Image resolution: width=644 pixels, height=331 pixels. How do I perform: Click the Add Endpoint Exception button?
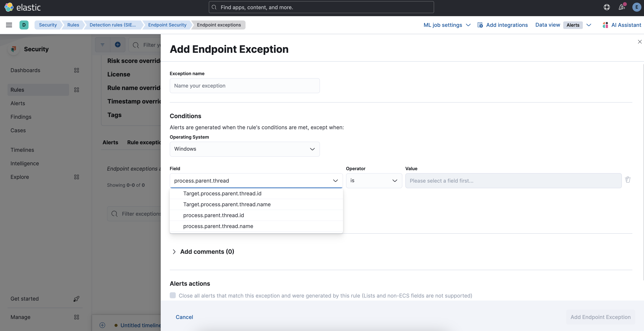tap(600, 317)
